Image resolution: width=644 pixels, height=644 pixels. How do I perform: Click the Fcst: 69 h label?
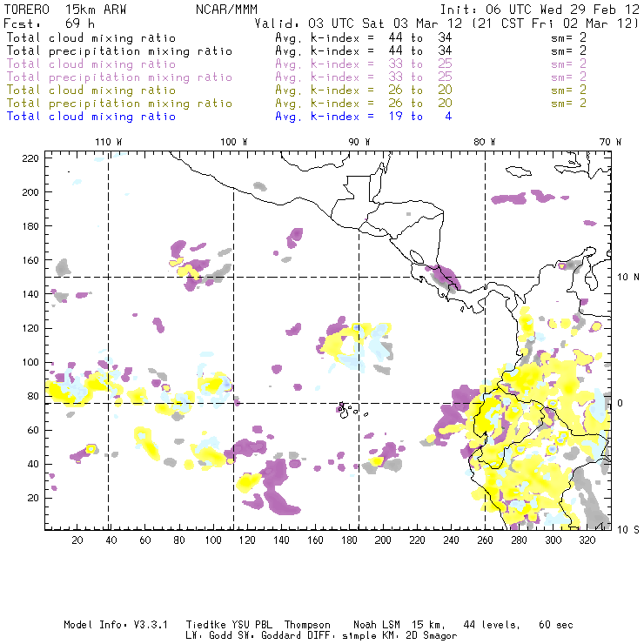tap(49, 23)
